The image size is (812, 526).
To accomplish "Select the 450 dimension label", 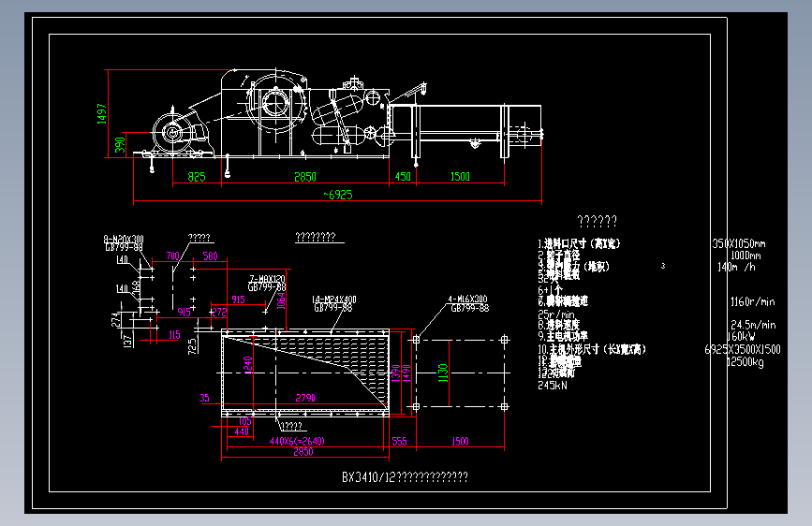I will [403, 177].
